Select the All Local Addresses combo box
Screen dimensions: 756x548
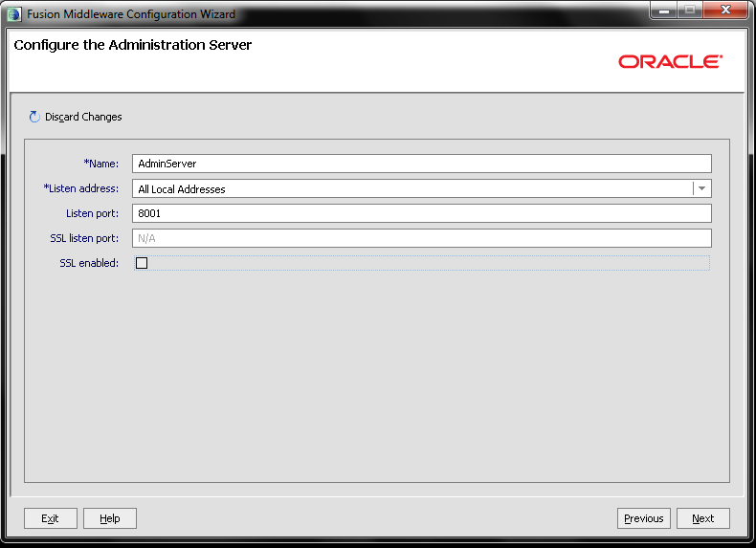[422, 188]
